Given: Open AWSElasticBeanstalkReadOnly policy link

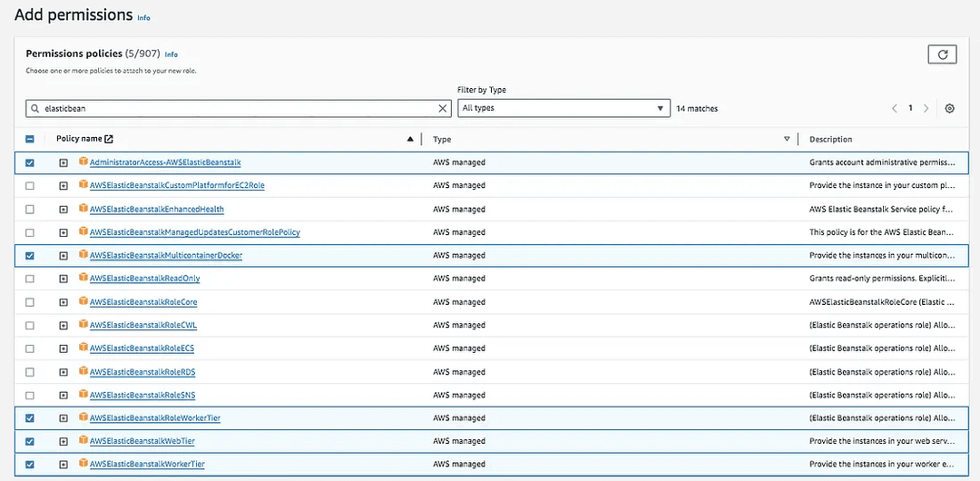Looking at the screenshot, I should [x=145, y=279].
